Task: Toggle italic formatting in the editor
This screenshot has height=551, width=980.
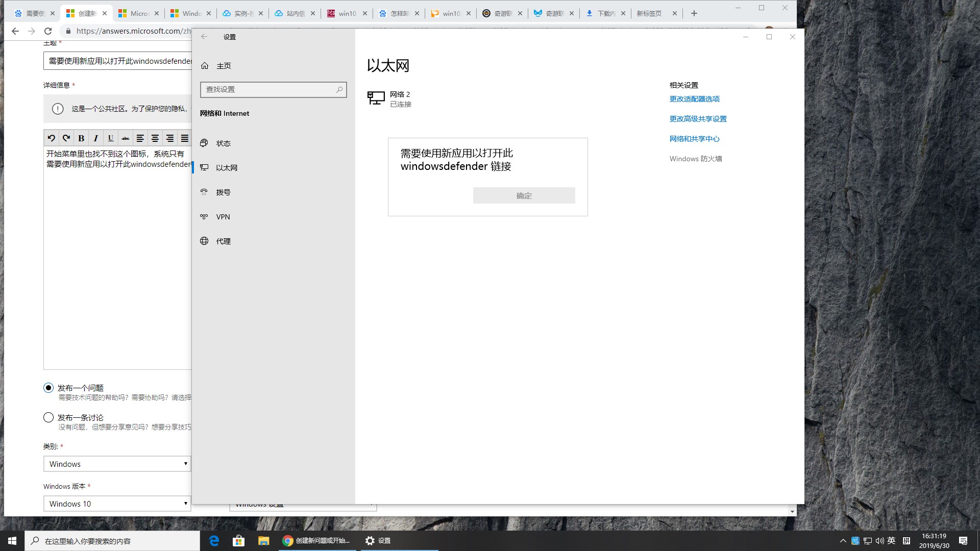Action: pos(95,138)
